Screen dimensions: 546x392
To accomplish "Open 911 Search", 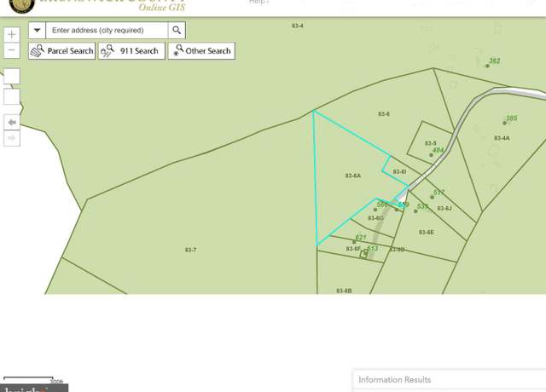I will coord(131,51).
